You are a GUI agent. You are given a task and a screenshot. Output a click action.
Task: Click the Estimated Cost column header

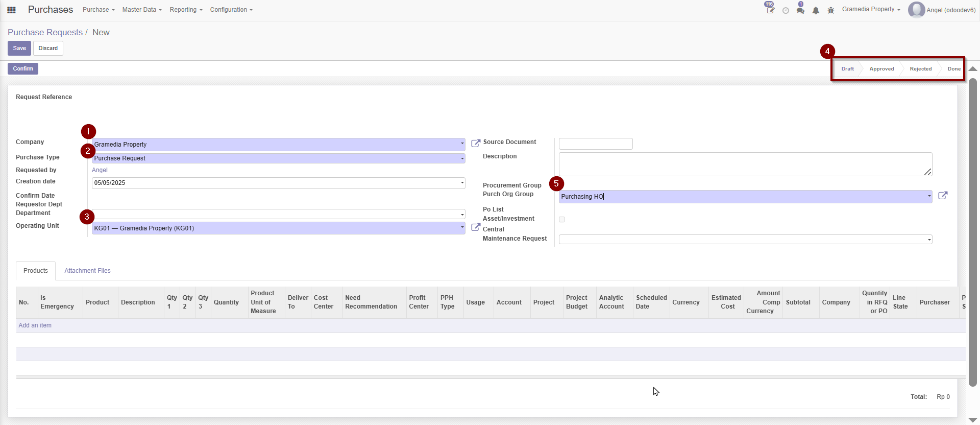726,302
